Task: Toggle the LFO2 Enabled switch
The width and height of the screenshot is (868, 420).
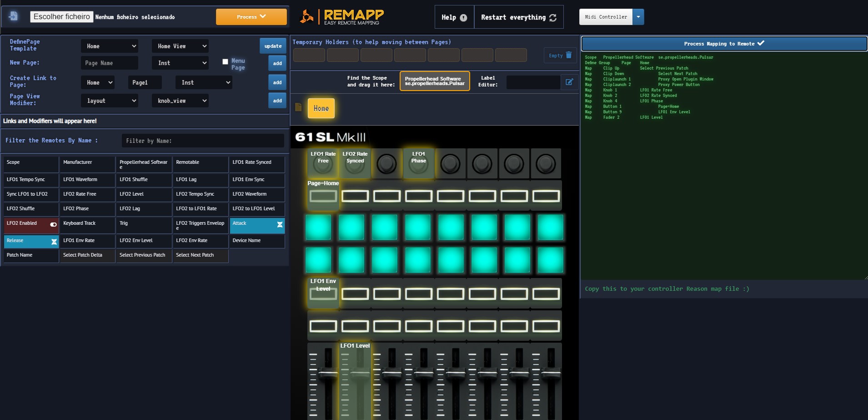Action: [53, 224]
